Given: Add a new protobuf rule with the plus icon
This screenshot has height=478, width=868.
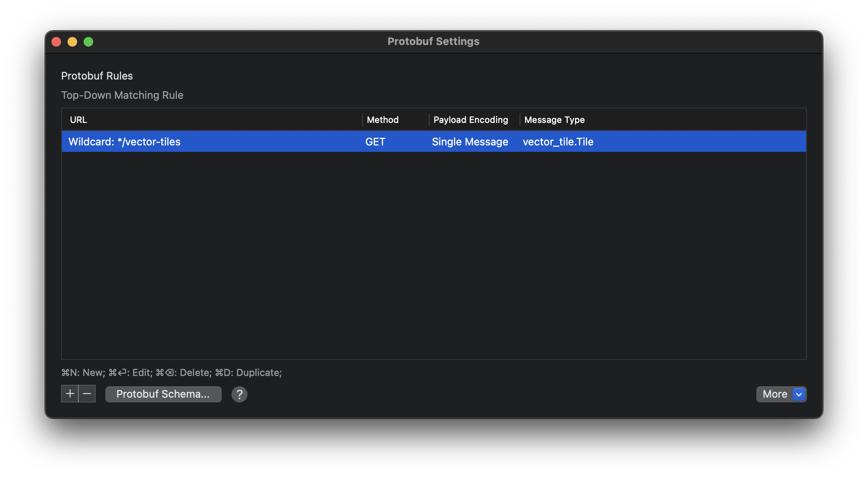Looking at the screenshot, I should [69, 394].
